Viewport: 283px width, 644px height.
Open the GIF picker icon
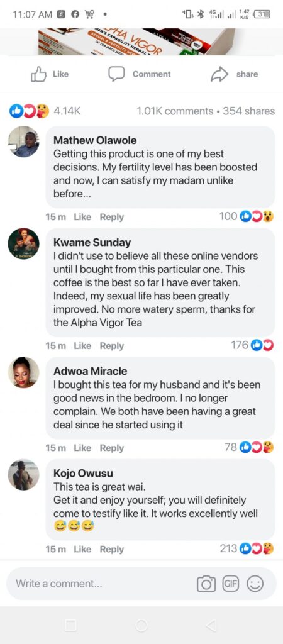(230, 584)
